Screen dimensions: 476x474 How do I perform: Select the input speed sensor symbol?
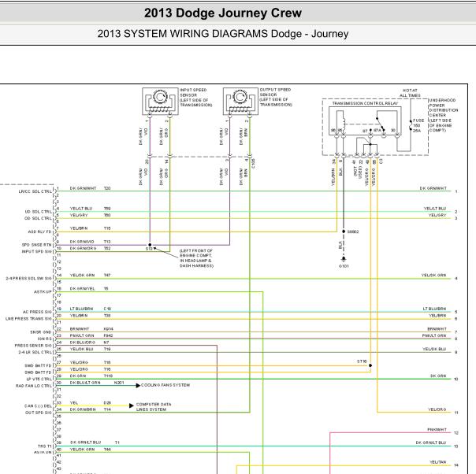coord(160,102)
